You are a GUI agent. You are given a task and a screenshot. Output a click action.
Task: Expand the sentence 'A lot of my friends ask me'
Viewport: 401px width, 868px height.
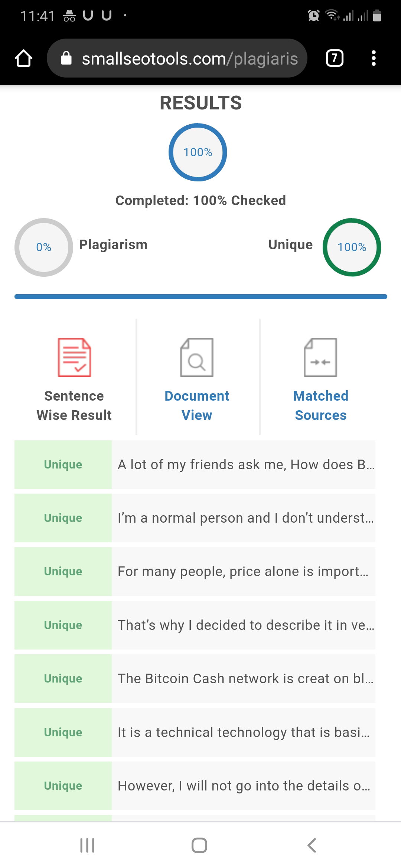pos(243,464)
